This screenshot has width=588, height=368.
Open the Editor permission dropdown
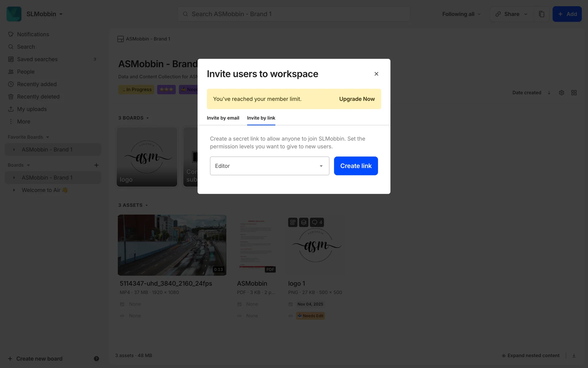tap(269, 166)
